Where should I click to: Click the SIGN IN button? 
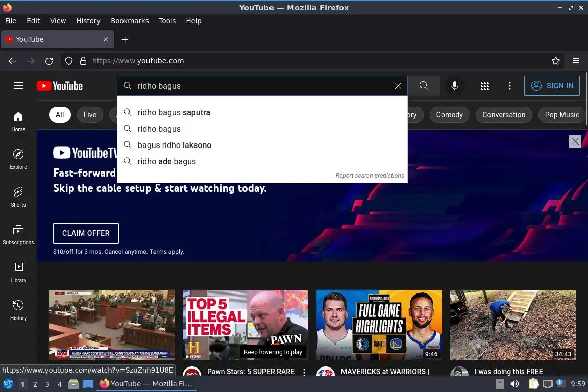(x=552, y=86)
